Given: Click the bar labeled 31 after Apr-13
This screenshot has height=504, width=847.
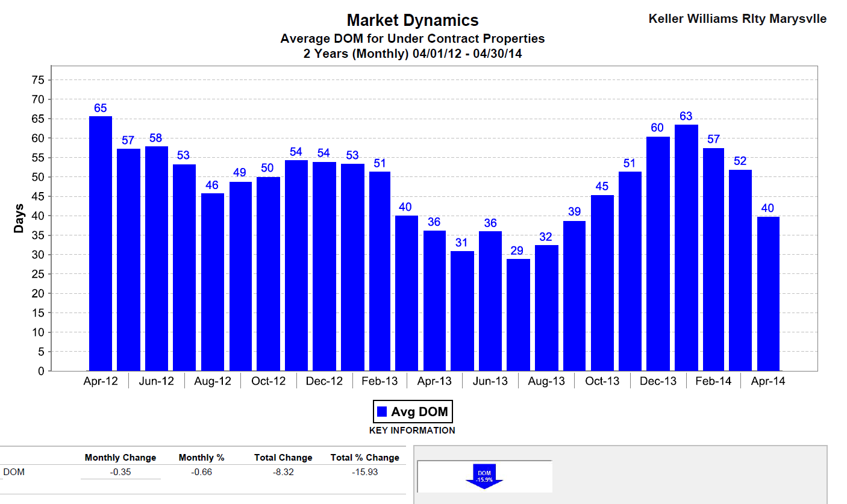Looking at the screenshot, I should (x=463, y=307).
